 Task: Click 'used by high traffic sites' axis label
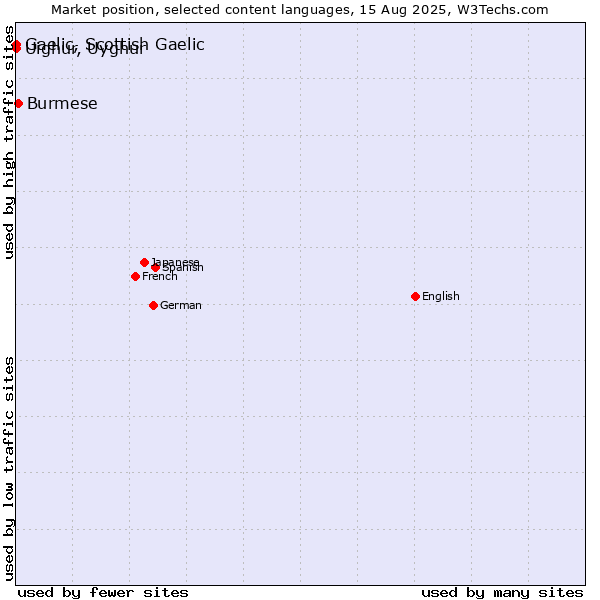(9, 142)
